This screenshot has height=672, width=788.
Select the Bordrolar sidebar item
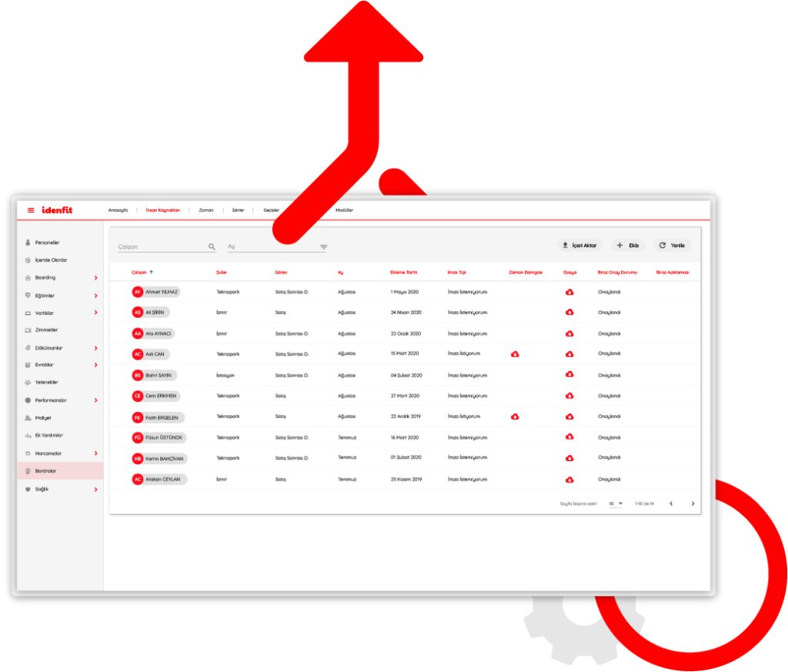tap(46, 471)
